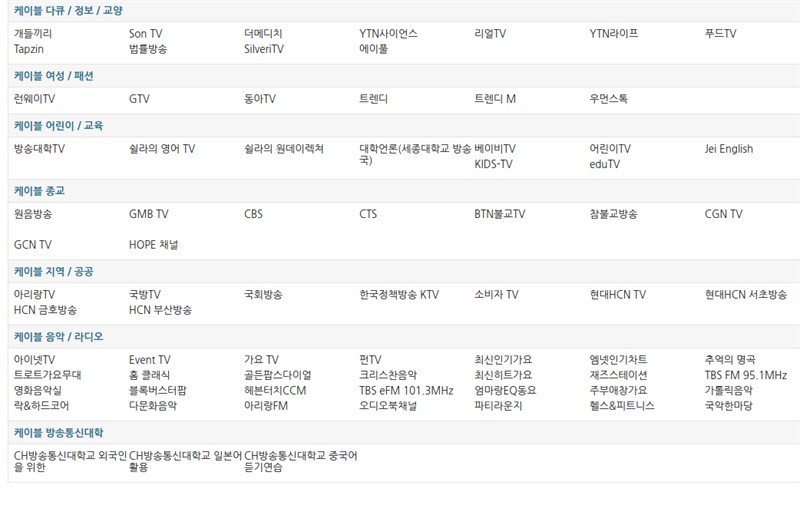Click the 소비자 TV channel
This screenshot has width=800, height=505.
[496, 295]
